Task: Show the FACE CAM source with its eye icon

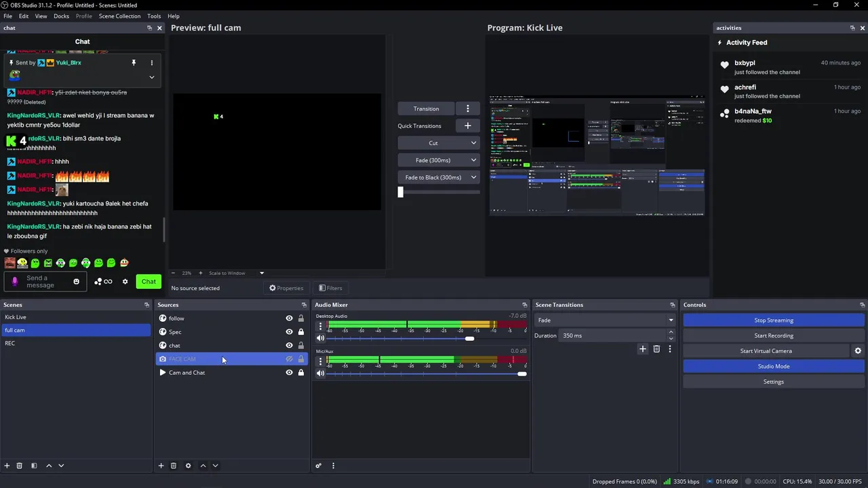Action: (x=289, y=359)
